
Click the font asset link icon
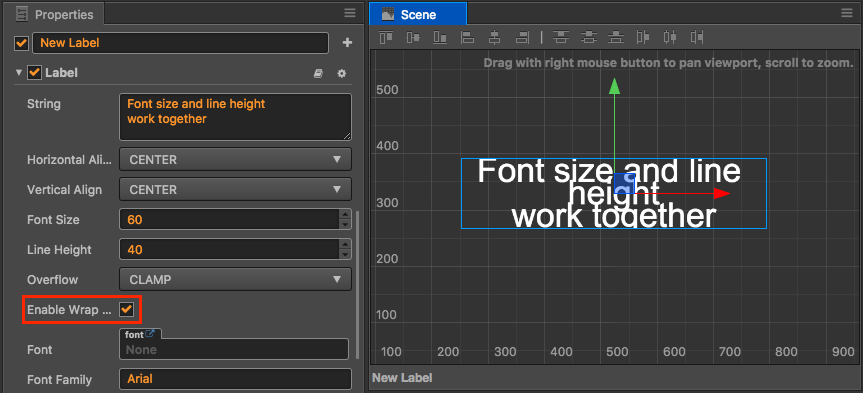point(150,334)
